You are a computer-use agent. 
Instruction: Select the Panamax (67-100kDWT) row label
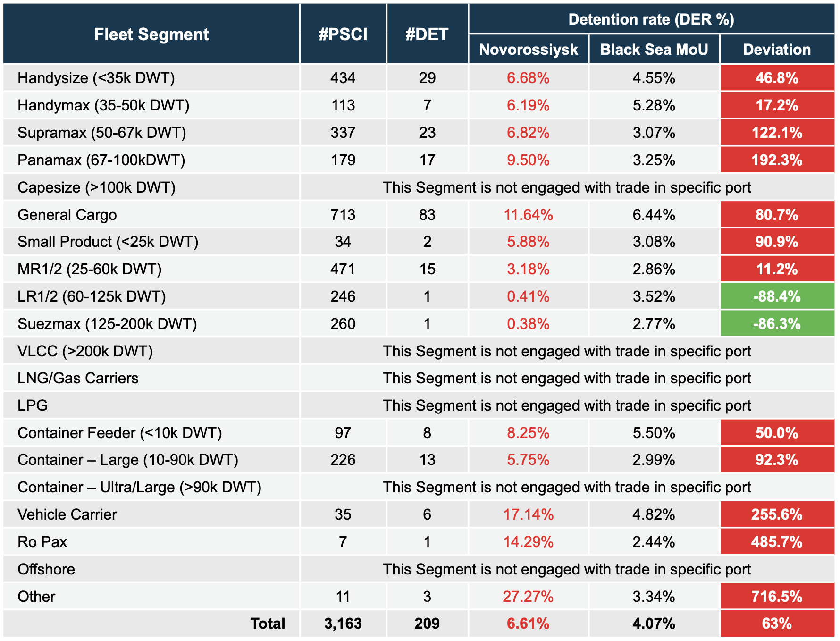pos(101,160)
